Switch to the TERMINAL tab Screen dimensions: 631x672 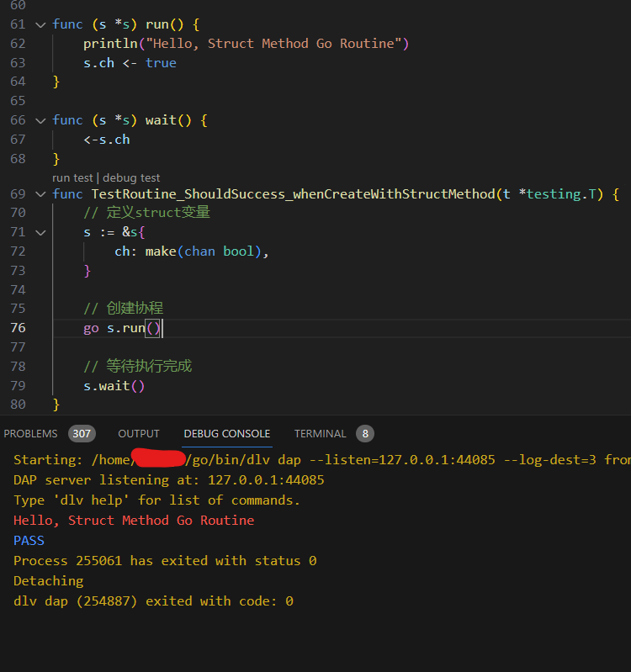(x=320, y=434)
